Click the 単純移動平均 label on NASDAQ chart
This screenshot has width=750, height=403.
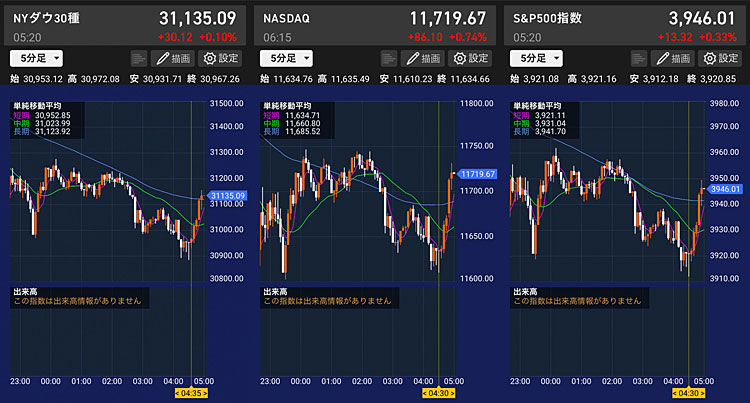[287, 106]
